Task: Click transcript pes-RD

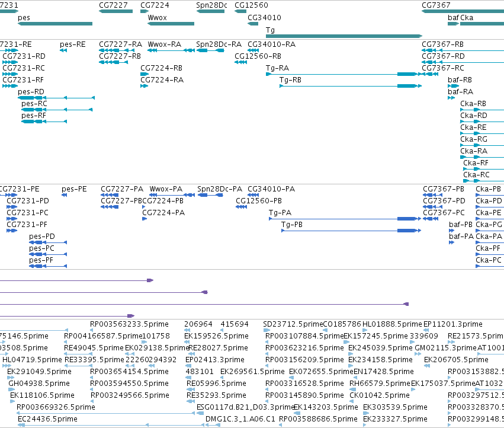Action: [x=56, y=98]
